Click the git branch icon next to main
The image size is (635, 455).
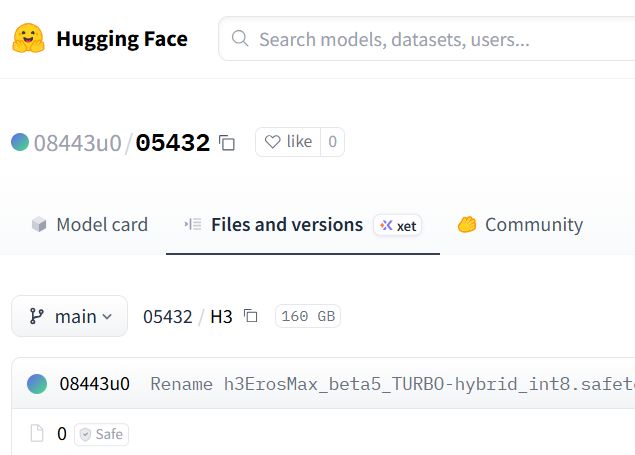[36, 316]
